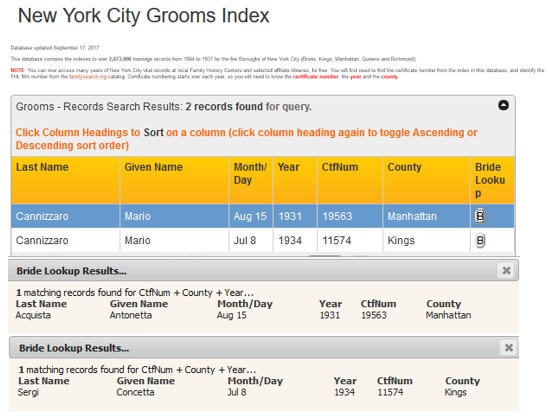Collapse the Grooms search results panel
551x418 pixels.
[x=503, y=105]
